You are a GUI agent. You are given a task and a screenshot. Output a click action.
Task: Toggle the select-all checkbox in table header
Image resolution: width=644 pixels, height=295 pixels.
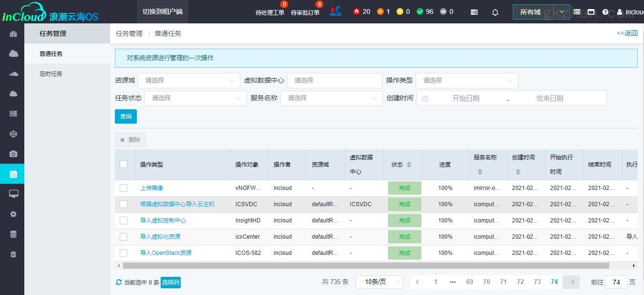(123, 164)
